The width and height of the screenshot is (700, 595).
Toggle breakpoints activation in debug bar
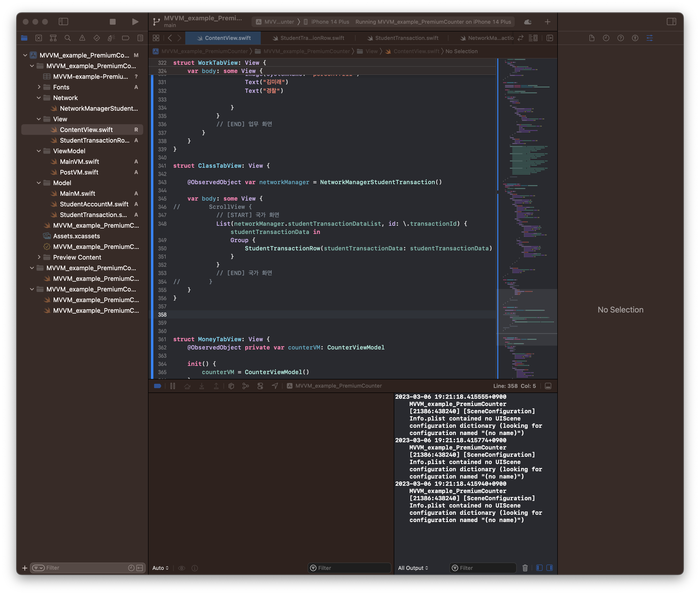(157, 386)
